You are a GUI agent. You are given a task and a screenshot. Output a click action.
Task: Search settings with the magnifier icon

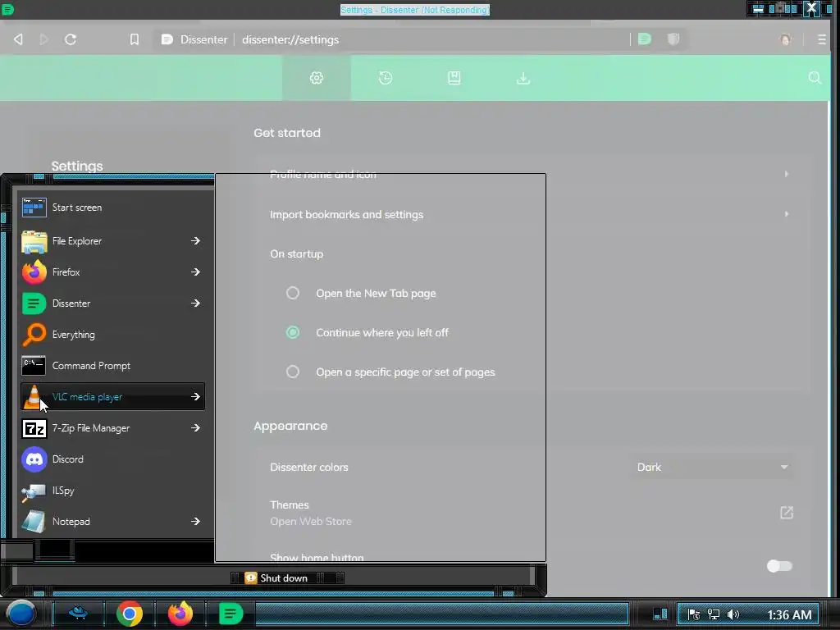(815, 78)
